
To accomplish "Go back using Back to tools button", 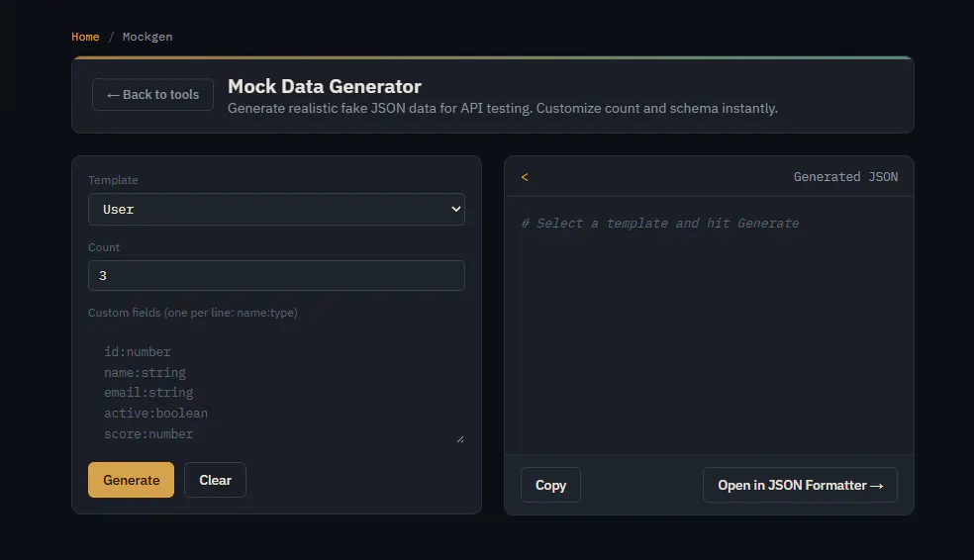I will pyautogui.click(x=152, y=94).
